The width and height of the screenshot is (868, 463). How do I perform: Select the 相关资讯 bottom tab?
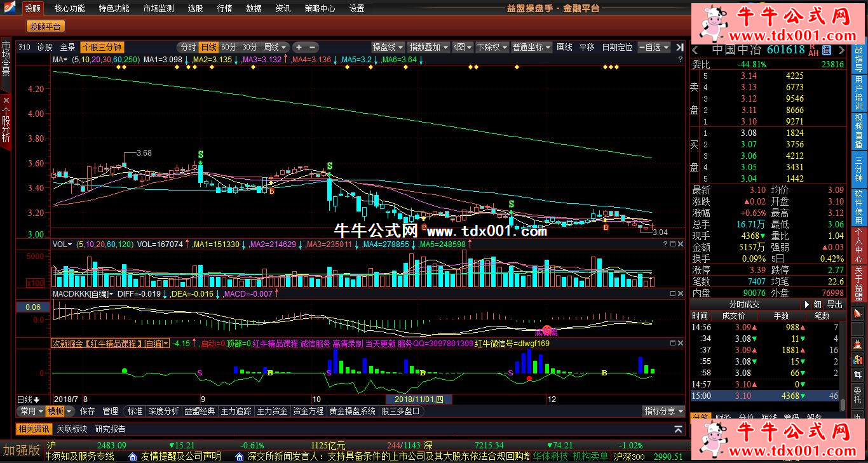pyautogui.click(x=34, y=429)
